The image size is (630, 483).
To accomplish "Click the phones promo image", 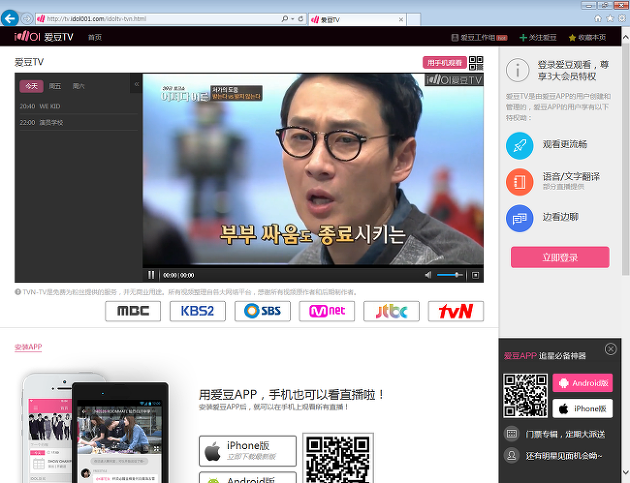I will [x=96, y=428].
